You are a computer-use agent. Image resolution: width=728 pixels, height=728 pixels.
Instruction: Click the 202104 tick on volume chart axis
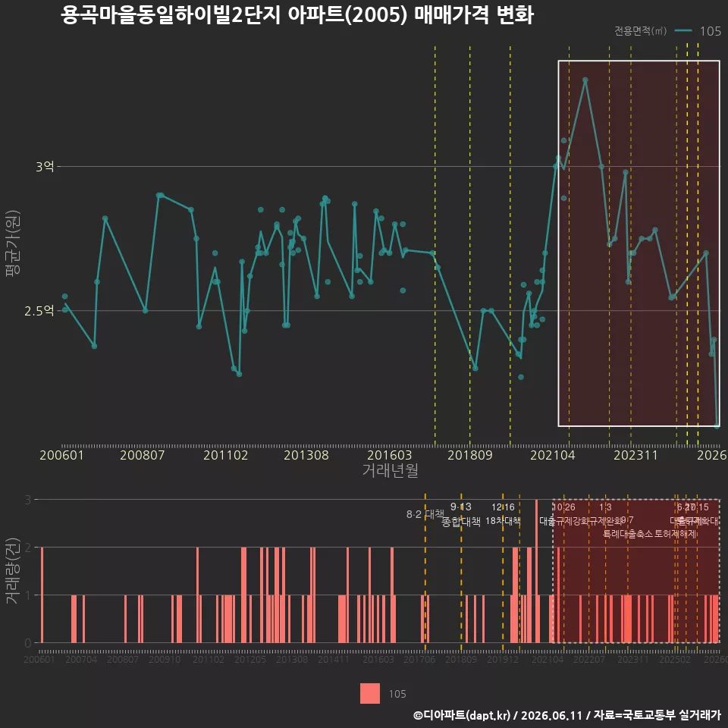tap(548, 659)
